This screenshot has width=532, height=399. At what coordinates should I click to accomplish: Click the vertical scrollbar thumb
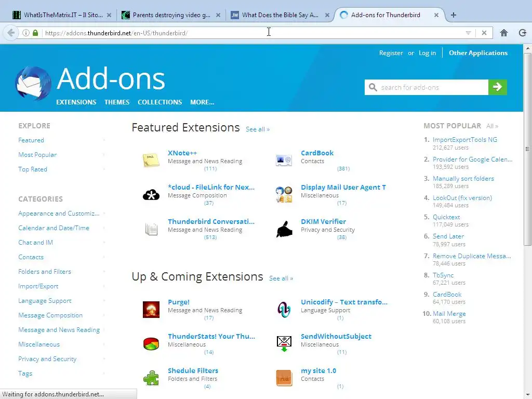coord(527,149)
